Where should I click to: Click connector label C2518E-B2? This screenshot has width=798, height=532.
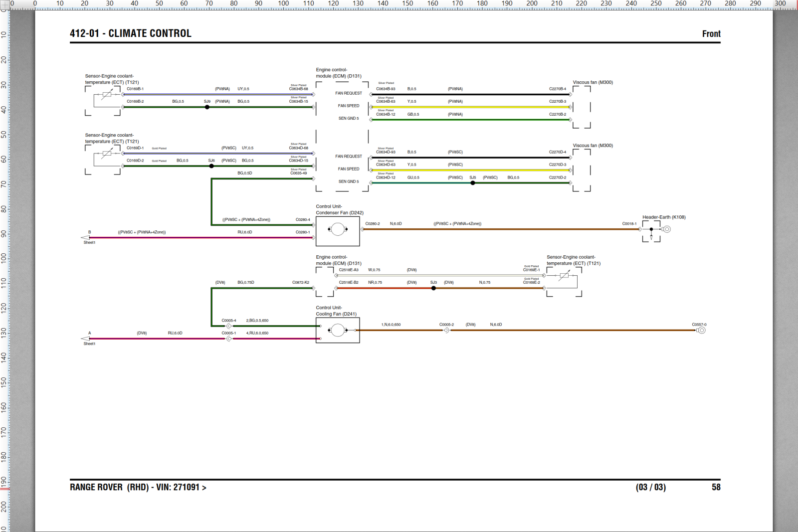coord(349,282)
